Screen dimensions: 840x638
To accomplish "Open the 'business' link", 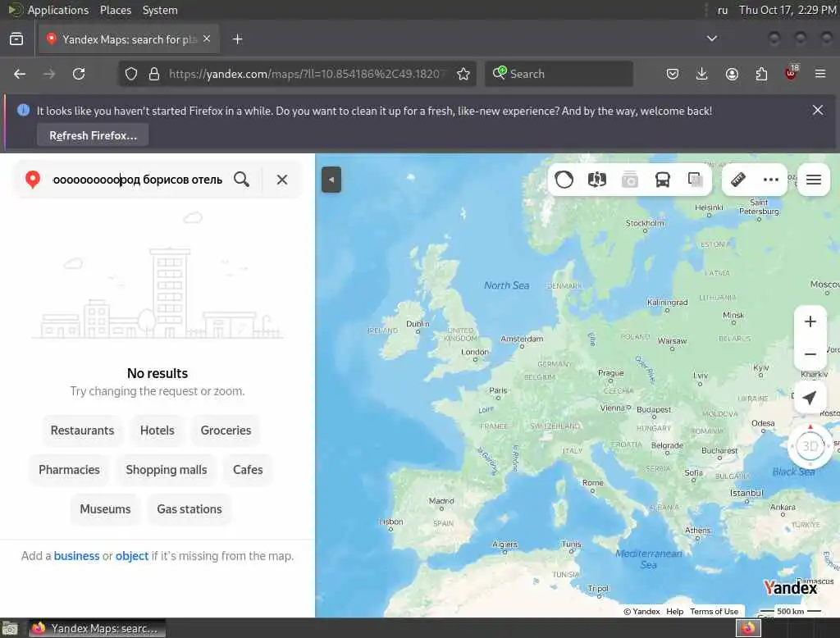I will pos(76,556).
